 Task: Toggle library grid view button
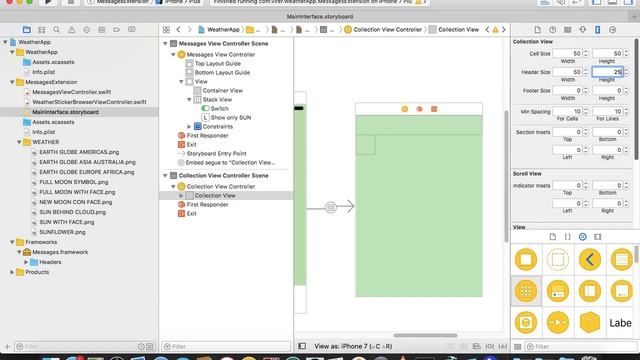518,347
